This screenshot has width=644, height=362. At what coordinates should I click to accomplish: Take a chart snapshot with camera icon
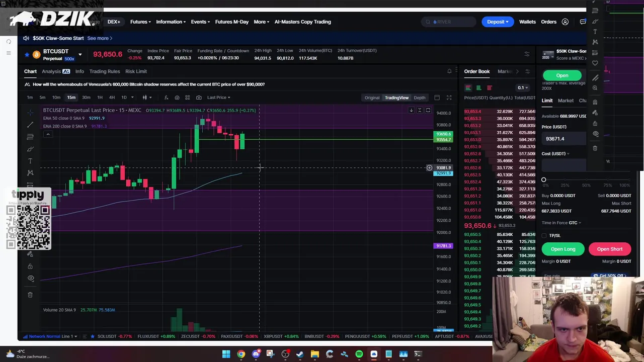click(x=199, y=98)
